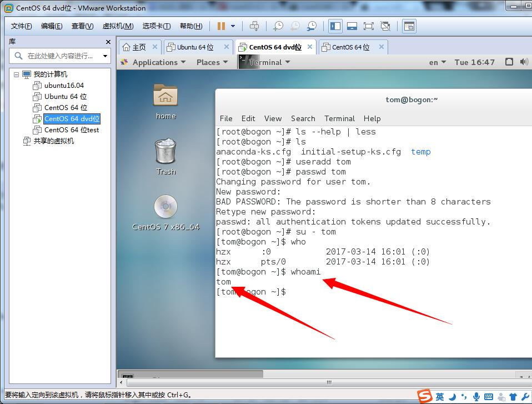
Task: Open the 虚拟机(M) menu
Action: point(118,26)
